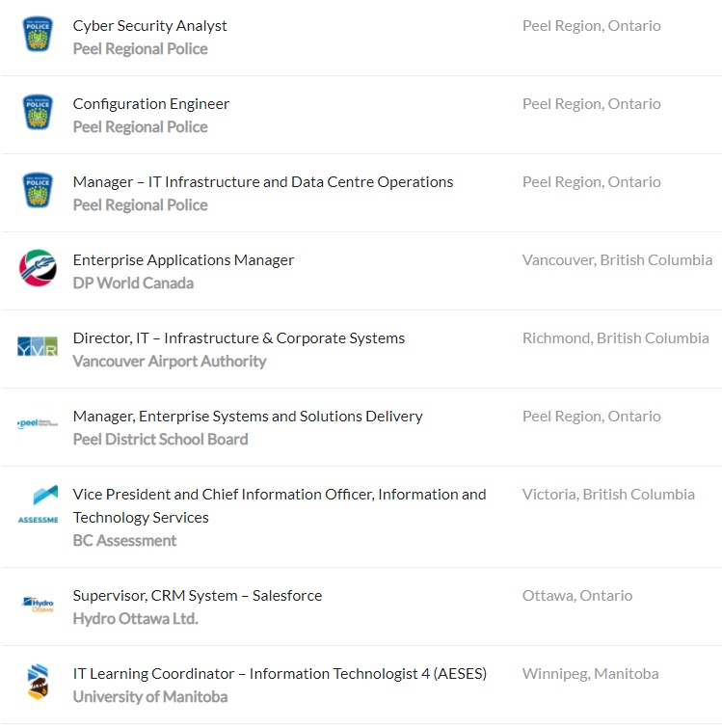Open the Configuration Engineer job listing
This screenshot has width=722, height=728.
click(151, 104)
